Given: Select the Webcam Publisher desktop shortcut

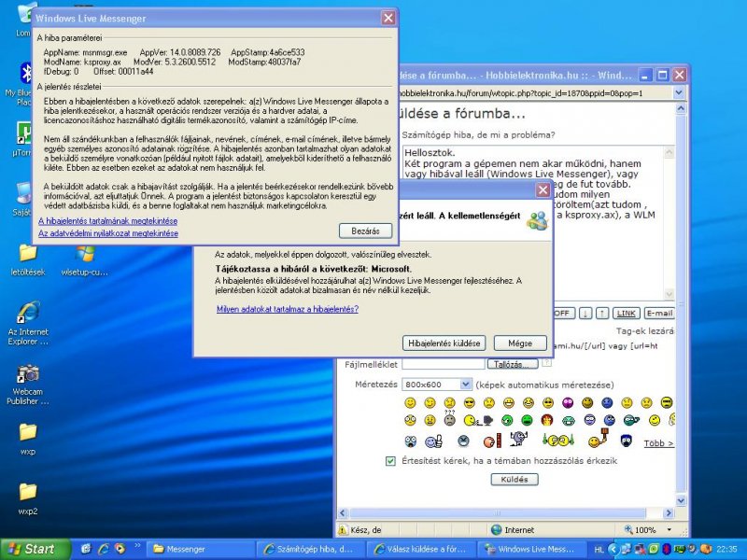Looking at the screenshot, I should click(x=28, y=385).
